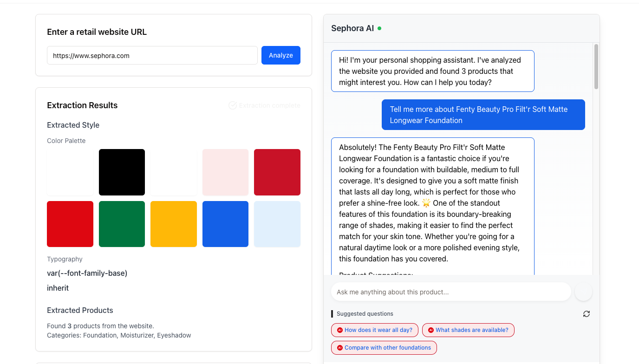
Task: Pick the light blue palette swatch
Action: point(277,224)
